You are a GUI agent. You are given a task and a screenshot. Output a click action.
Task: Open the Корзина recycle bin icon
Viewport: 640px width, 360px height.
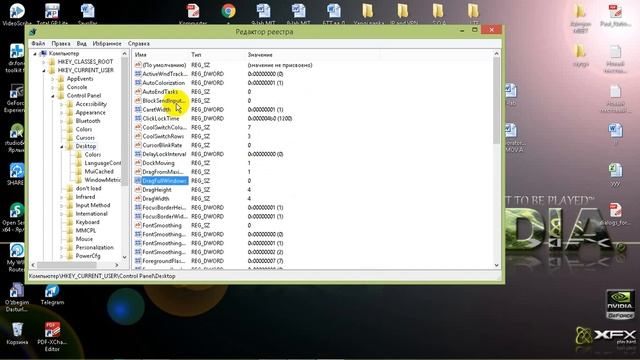click(x=17, y=334)
